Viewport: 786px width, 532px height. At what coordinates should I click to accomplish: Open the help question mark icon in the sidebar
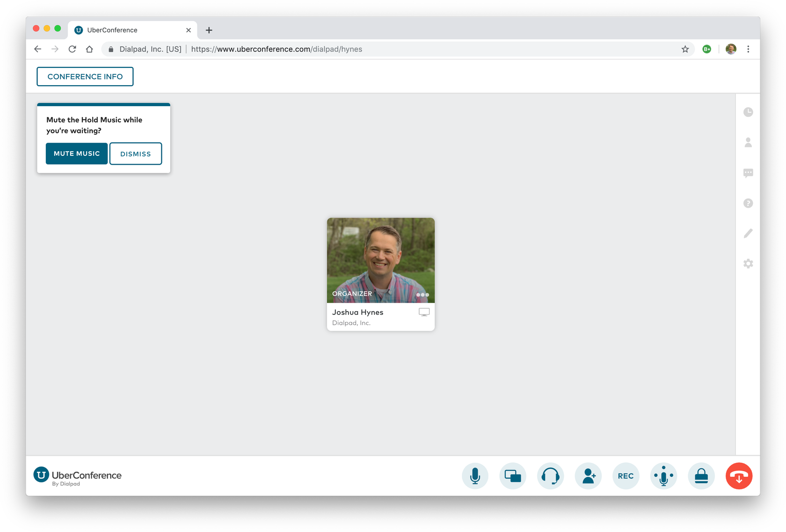748,203
